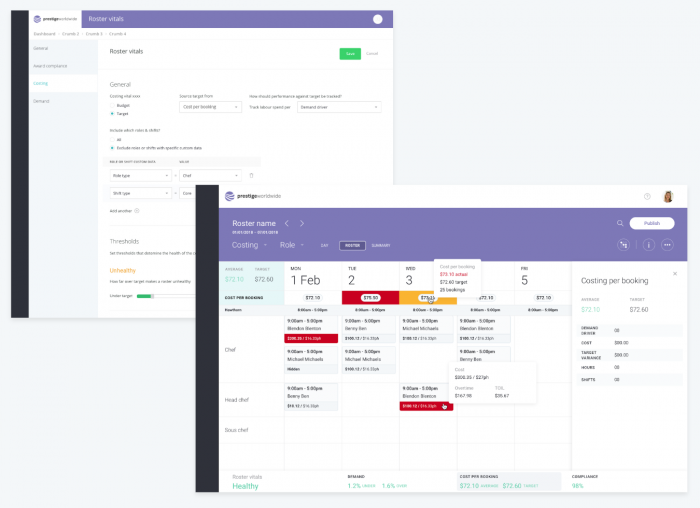
Task: Click the 98% compliance value
Action: [x=577, y=486]
